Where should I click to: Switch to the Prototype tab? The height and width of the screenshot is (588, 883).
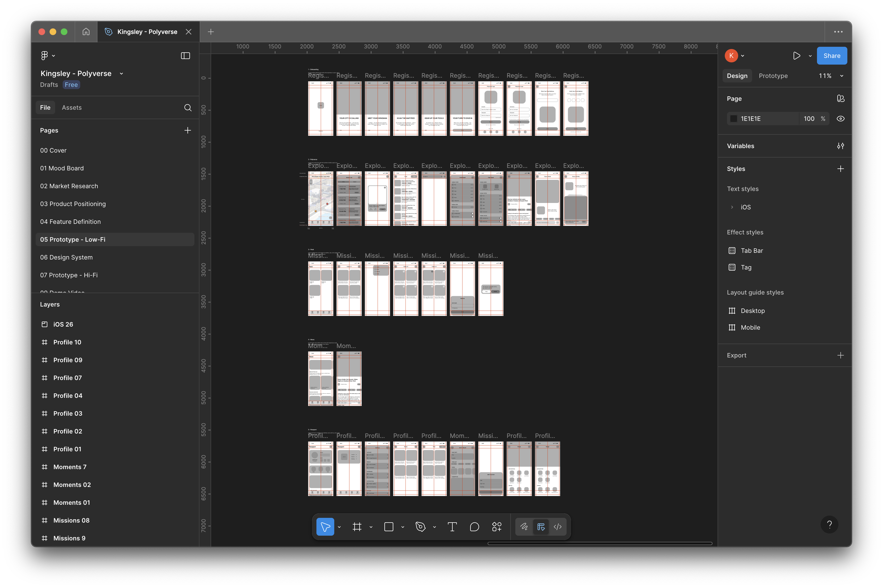click(773, 76)
